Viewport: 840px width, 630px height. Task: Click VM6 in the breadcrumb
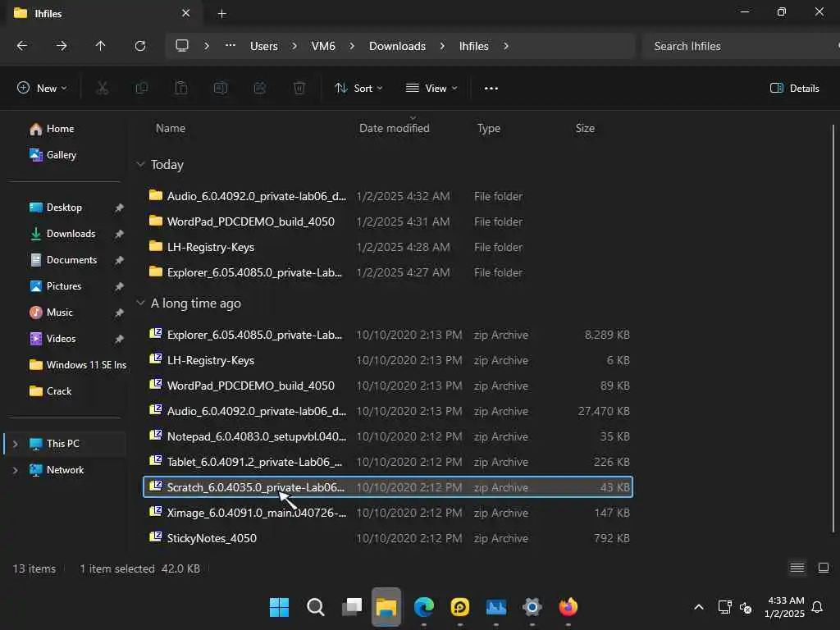[x=323, y=46]
